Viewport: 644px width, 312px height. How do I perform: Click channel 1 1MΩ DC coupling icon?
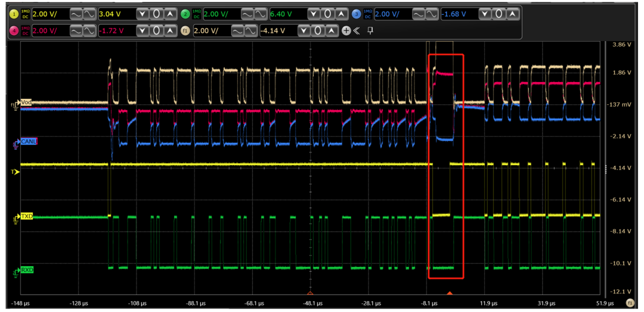26,14
